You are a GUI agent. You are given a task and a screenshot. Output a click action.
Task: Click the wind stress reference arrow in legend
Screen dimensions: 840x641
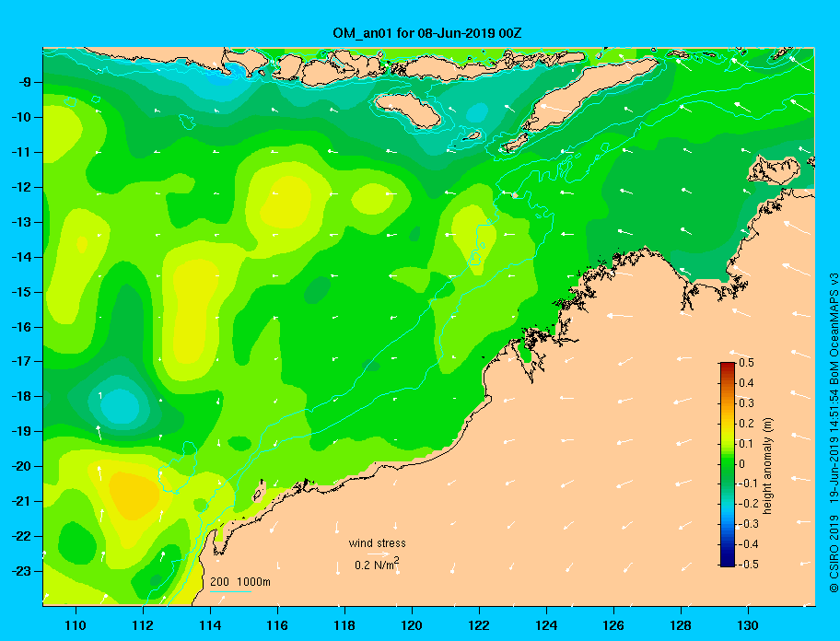[x=379, y=554]
